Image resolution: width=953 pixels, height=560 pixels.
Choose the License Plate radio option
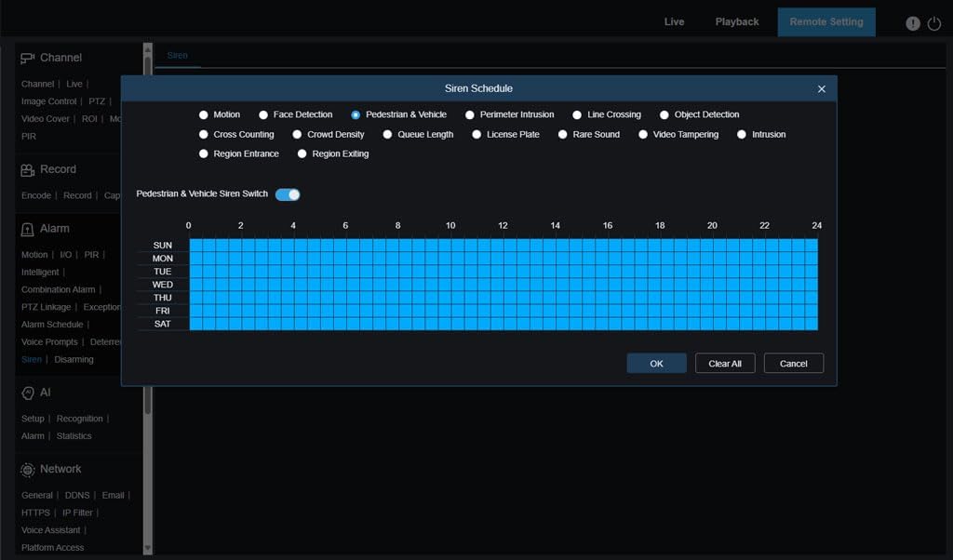click(x=477, y=135)
